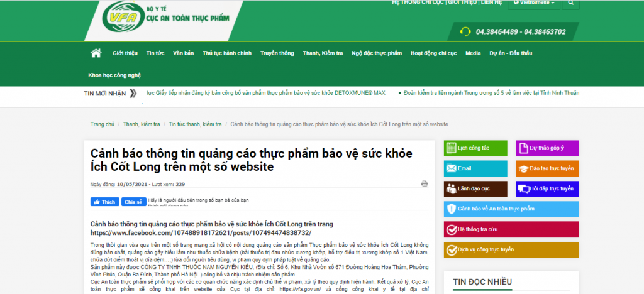Open Hỏi đáp trực tuyến tile
644x294 pixels.
tap(547, 188)
